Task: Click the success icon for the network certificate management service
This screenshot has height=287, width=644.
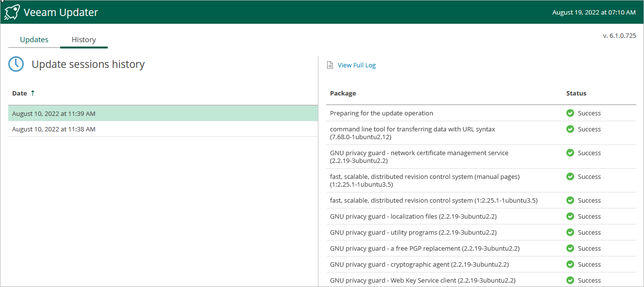Action: (570, 153)
